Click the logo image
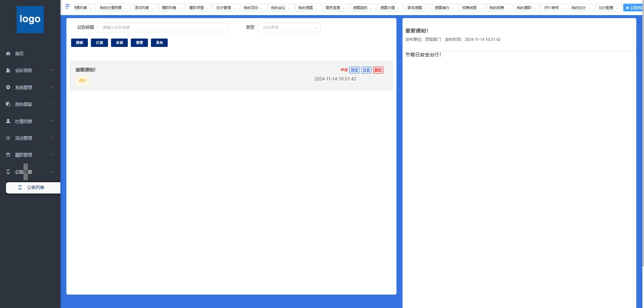 coord(30,19)
